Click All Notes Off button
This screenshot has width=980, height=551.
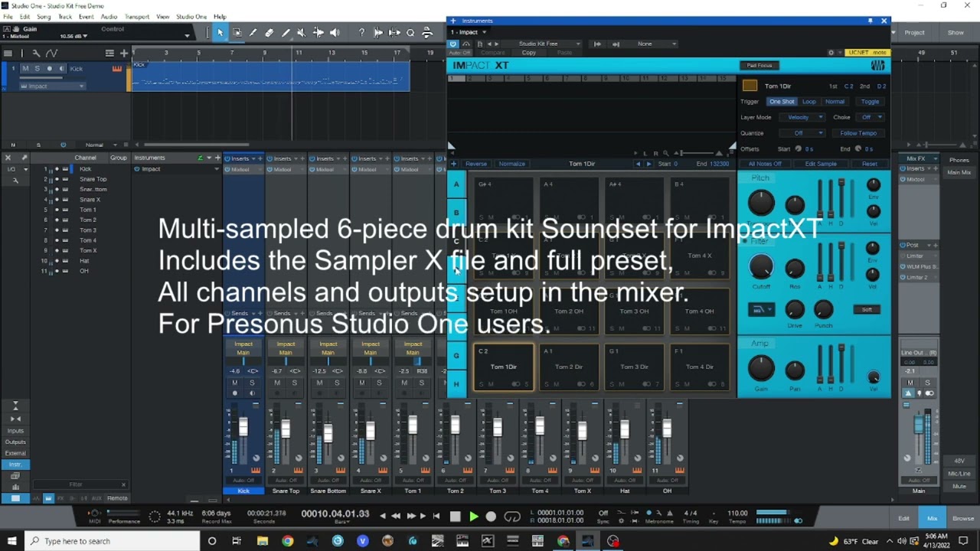tap(765, 164)
